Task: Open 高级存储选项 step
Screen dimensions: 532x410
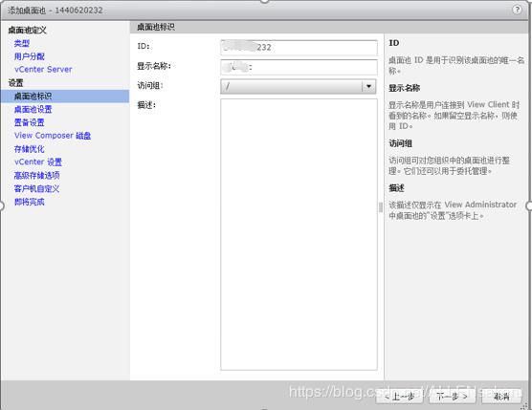Action: pos(36,175)
